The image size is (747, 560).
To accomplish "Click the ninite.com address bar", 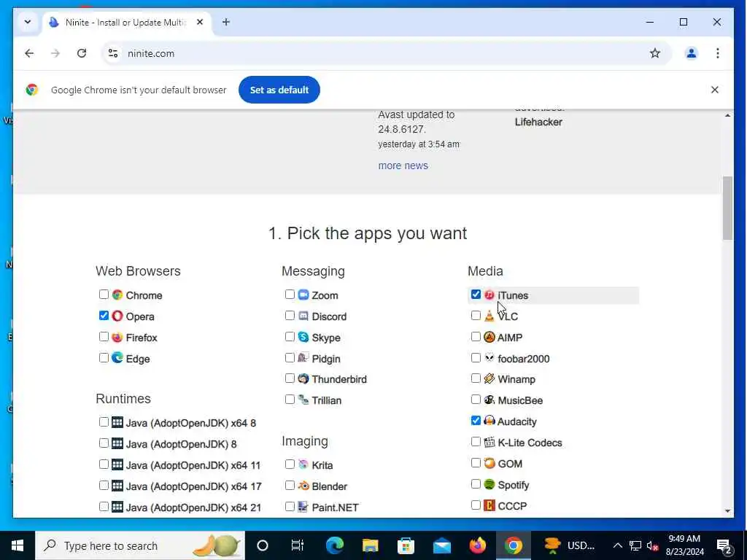I will point(386,53).
